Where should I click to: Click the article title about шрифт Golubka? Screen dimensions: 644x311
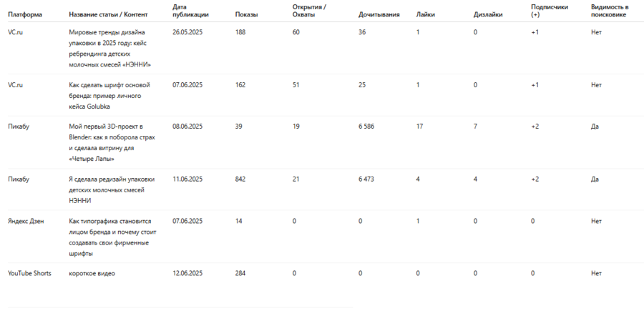point(109,95)
